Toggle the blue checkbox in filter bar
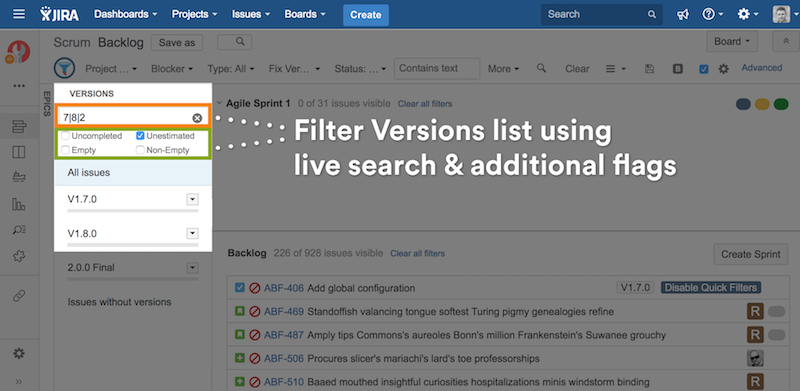The image size is (800, 391). 704,69
